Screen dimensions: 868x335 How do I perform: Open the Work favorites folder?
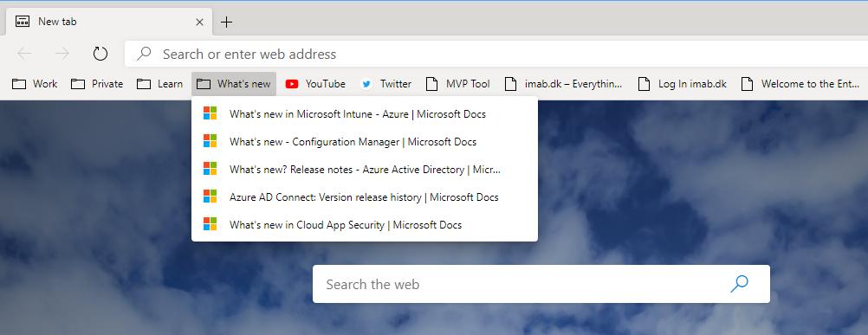pyautogui.click(x=35, y=84)
